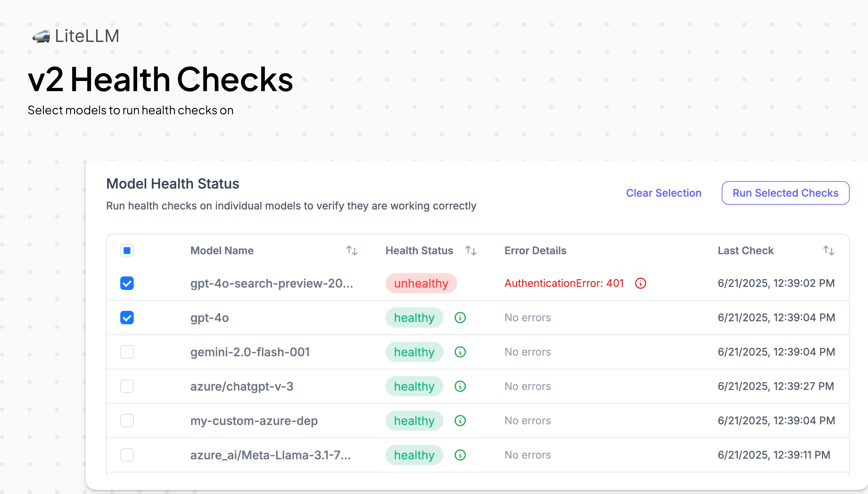Click Run Selected Checks button

(785, 193)
